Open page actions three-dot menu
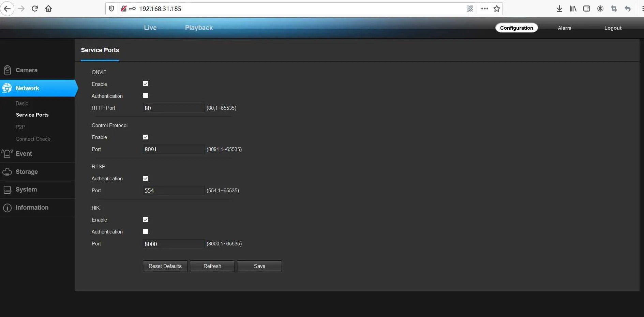The width and height of the screenshot is (644, 317). click(x=484, y=9)
